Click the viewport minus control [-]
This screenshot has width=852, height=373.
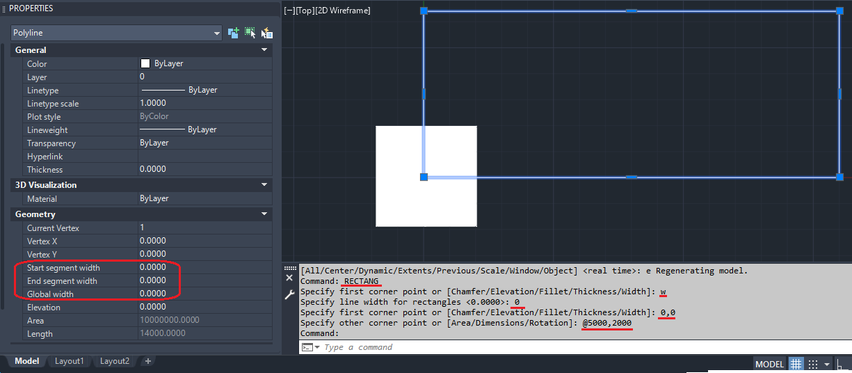289,10
